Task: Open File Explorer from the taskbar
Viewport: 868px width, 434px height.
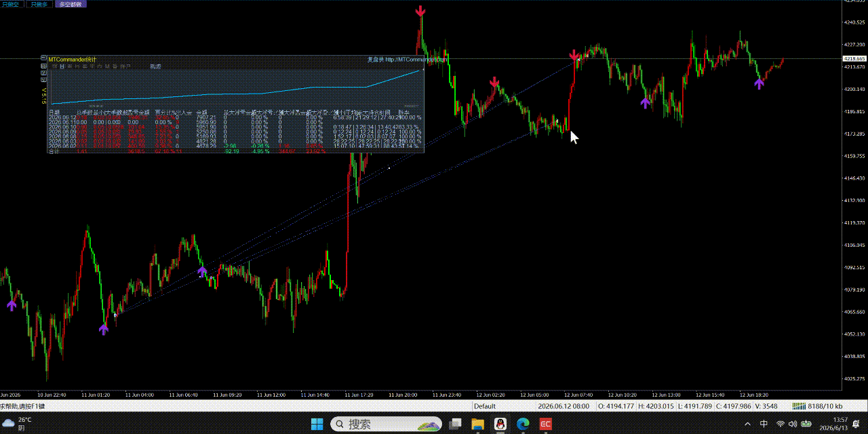Action: click(x=477, y=425)
